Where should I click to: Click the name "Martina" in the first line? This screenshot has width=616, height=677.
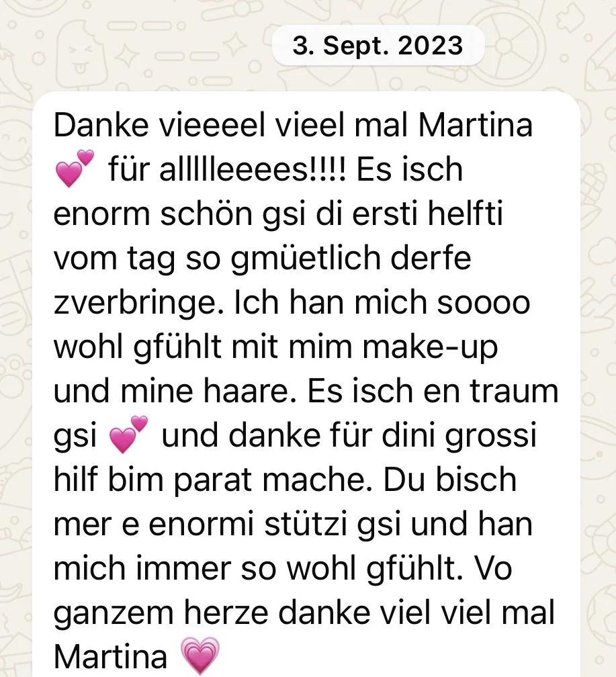tap(475, 125)
